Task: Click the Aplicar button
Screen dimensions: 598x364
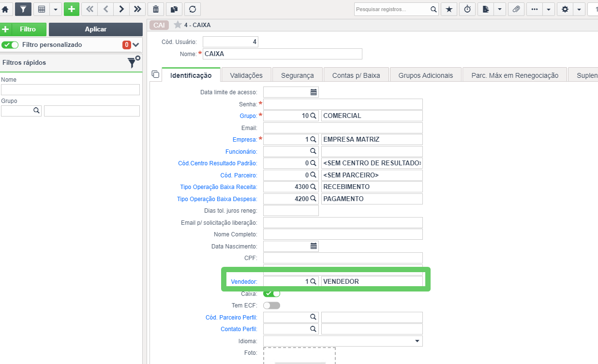Action: [x=96, y=29]
